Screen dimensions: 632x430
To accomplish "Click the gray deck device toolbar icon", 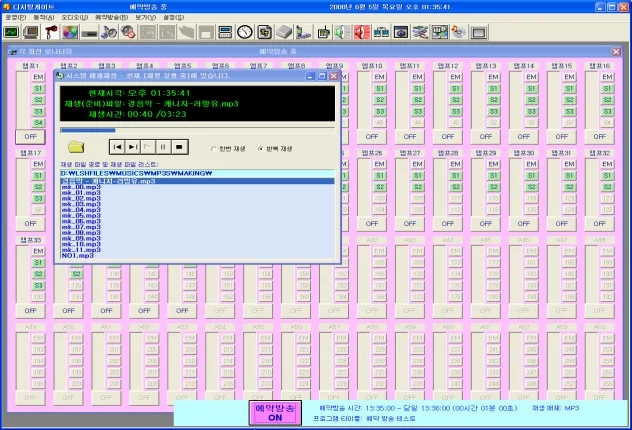I will click(89, 32).
